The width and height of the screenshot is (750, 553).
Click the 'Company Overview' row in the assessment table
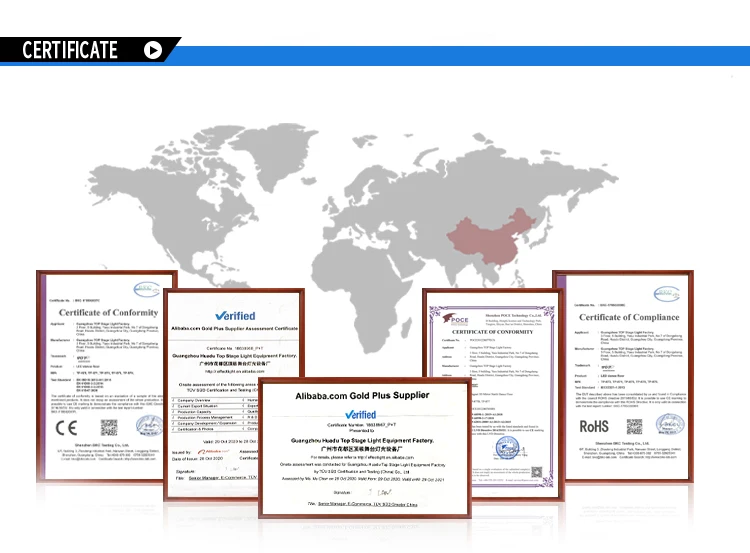click(214, 400)
